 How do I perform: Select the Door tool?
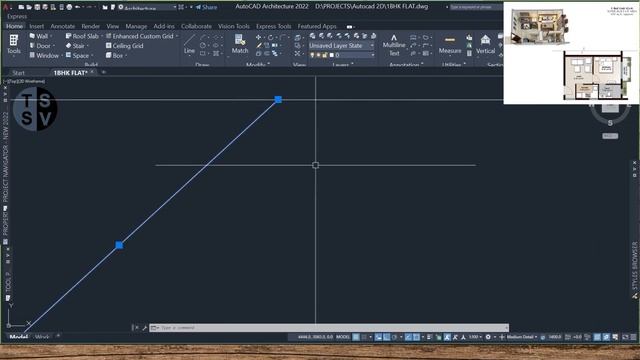tap(40, 46)
